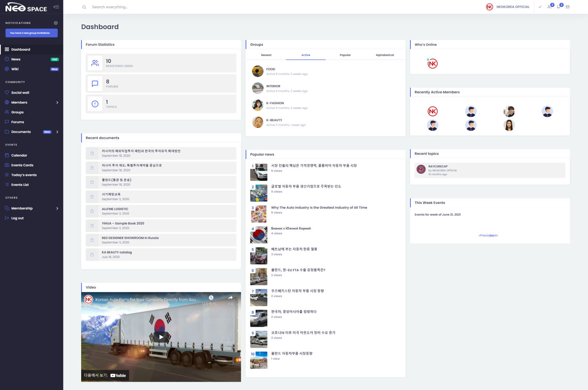
Task: Open the messages envelope icon
Action: pos(567,7)
